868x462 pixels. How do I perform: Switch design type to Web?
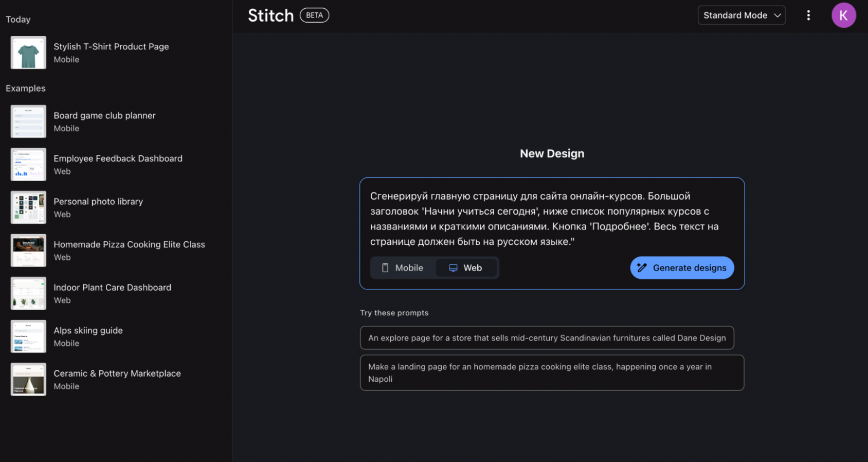466,268
